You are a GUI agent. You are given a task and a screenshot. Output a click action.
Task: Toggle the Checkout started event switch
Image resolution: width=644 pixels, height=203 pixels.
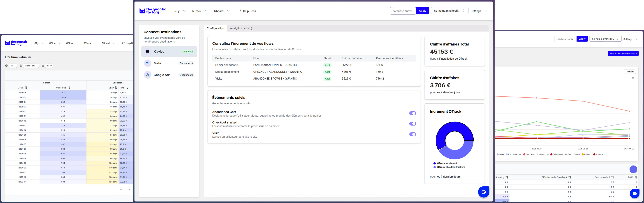tap(412, 124)
